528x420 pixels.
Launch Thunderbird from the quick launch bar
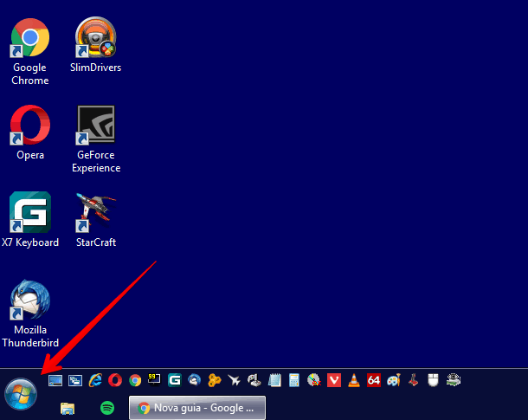pyautogui.click(x=194, y=380)
